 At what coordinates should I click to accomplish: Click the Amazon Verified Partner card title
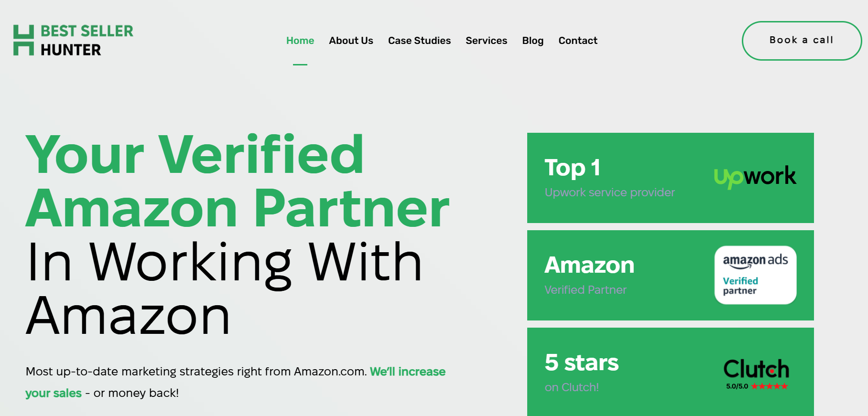pyautogui.click(x=589, y=265)
